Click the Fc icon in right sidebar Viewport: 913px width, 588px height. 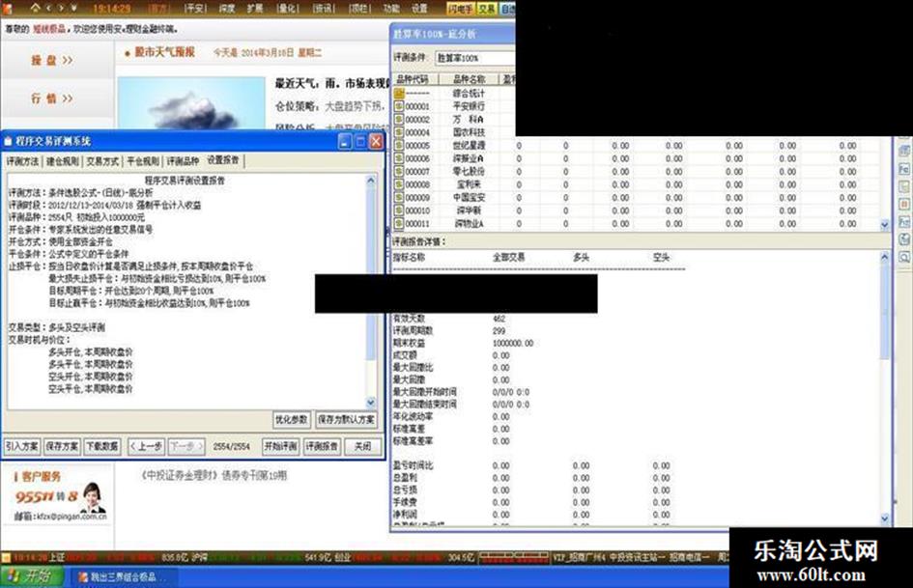click(x=904, y=169)
